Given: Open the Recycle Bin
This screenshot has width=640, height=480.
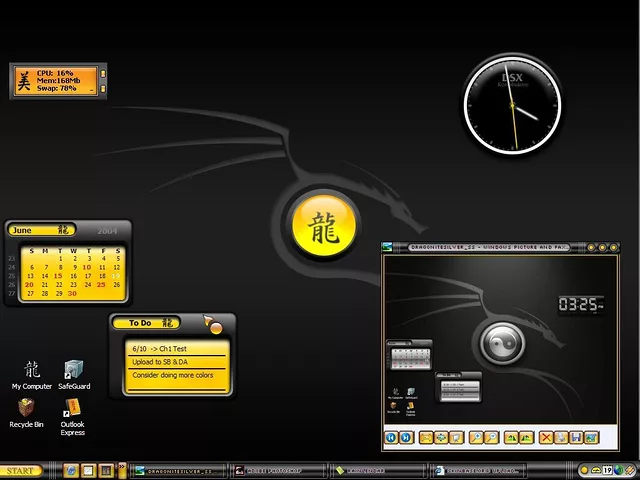Looking at the screenshot, I should click(x=26, y=408).
